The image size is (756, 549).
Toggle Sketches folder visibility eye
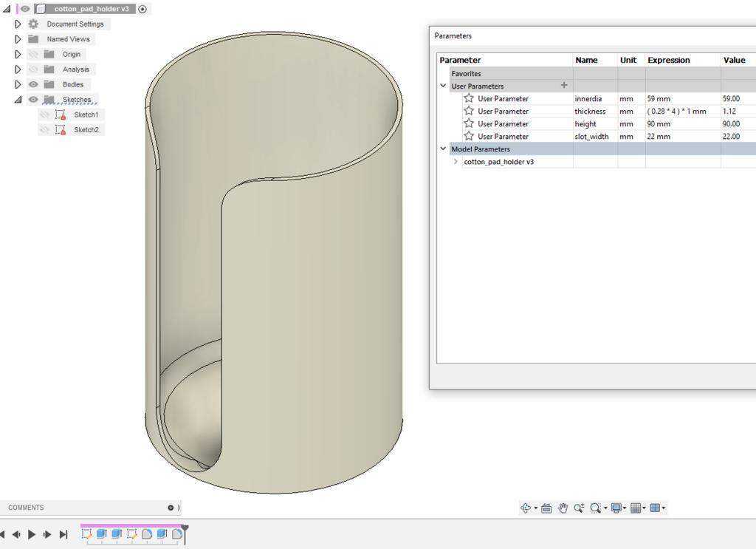click(32, 99)
